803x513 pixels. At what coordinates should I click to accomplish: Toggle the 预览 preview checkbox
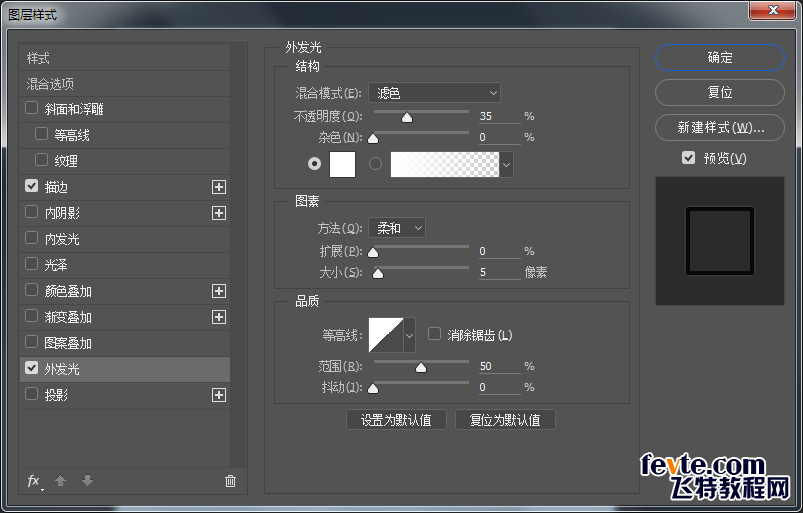tap(688, 158)
